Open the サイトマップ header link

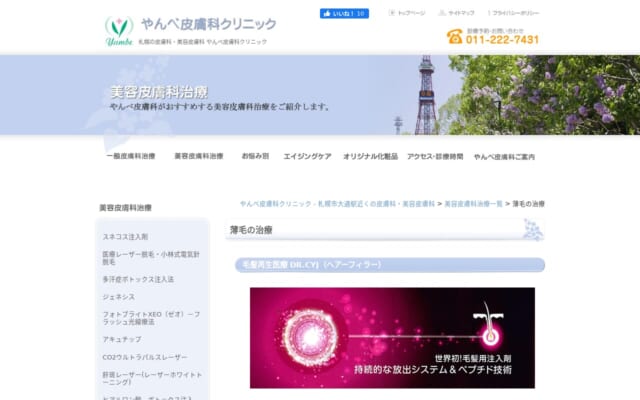461,13
